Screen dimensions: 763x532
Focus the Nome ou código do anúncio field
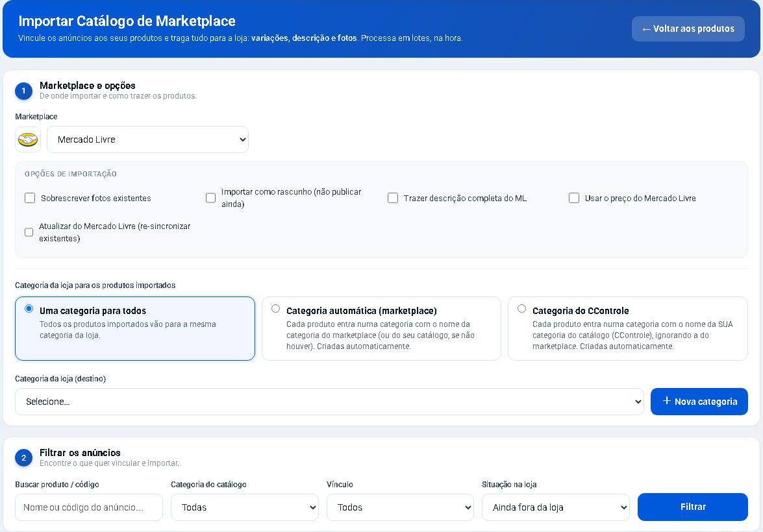pyautogui.click(x=89, y=507)
